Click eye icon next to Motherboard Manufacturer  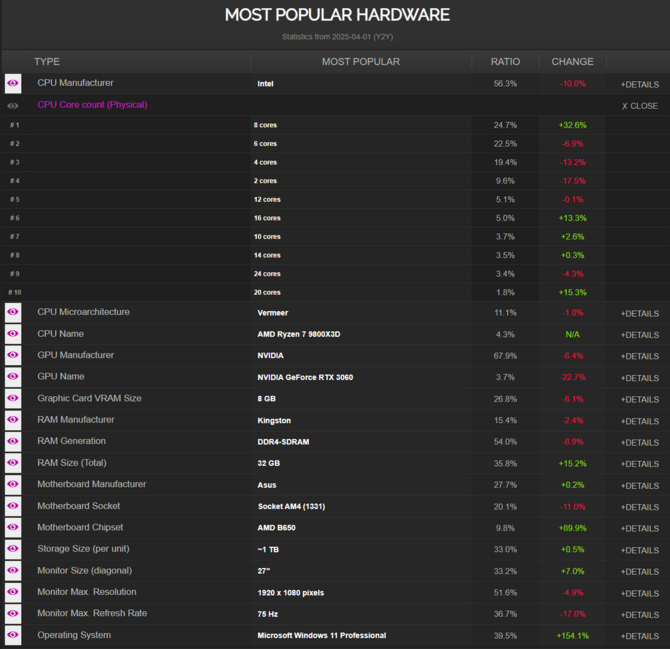13,485
